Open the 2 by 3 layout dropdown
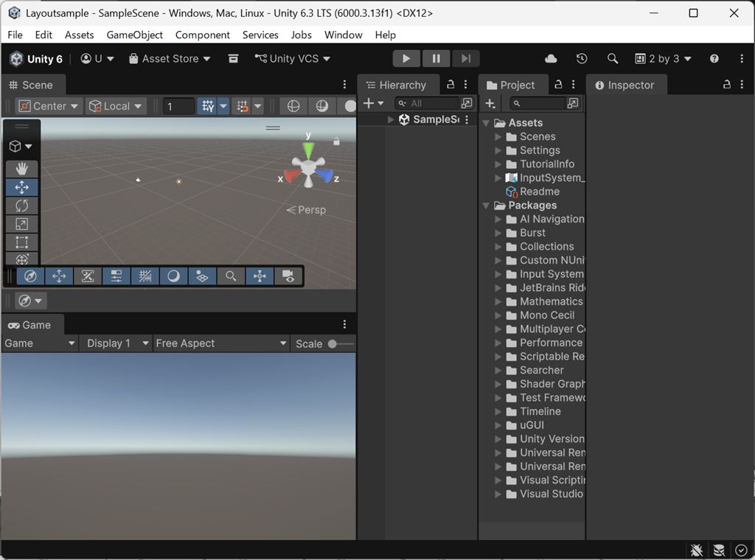755x560 pixels. [x=663, y=58]
